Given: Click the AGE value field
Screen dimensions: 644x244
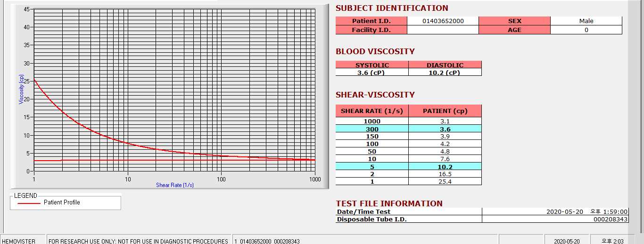Looking at the screenshot, I should click(586, 30).
